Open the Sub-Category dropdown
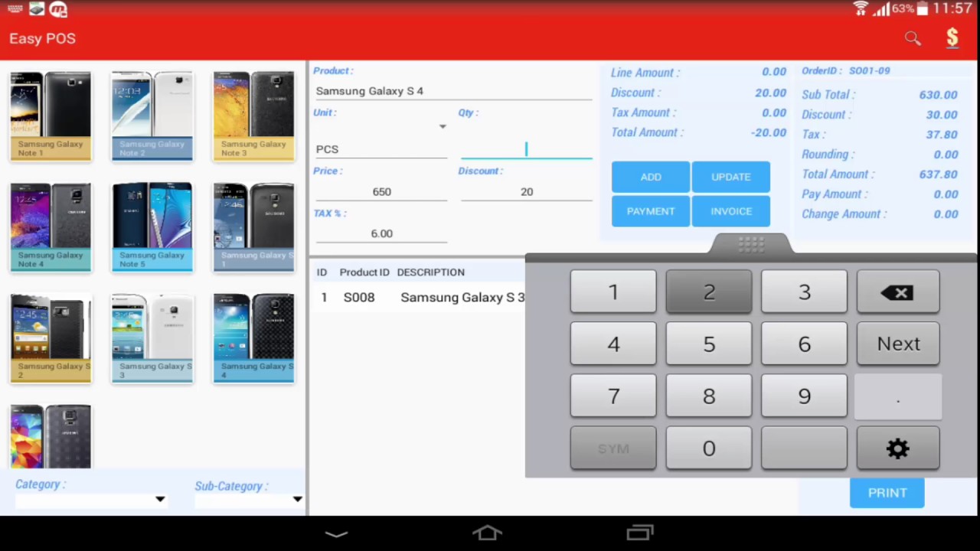Image resolution: width=980 pixels, height=551 pixels. (x=248, y=499)
